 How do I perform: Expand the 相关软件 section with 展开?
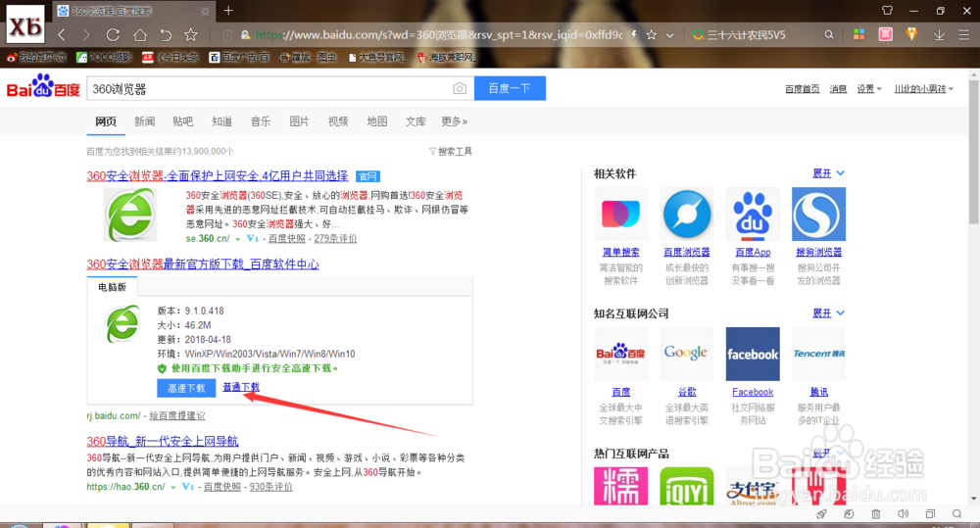point(829,173)
